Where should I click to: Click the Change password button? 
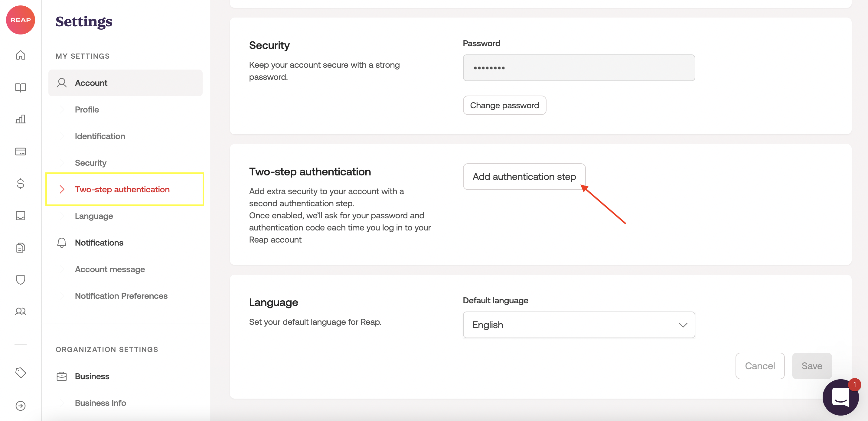point(504,106)
